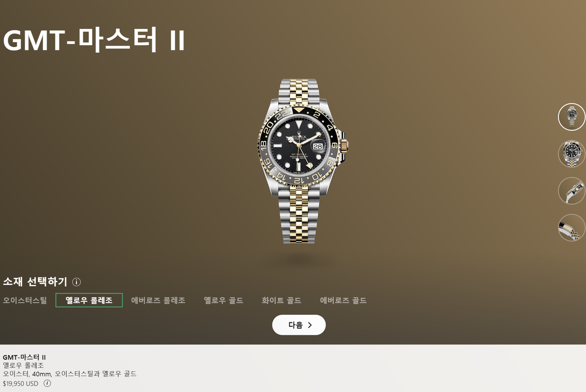Click the date window on watch dial
This screenshot has width=586, height=392.
click(318, 146)
